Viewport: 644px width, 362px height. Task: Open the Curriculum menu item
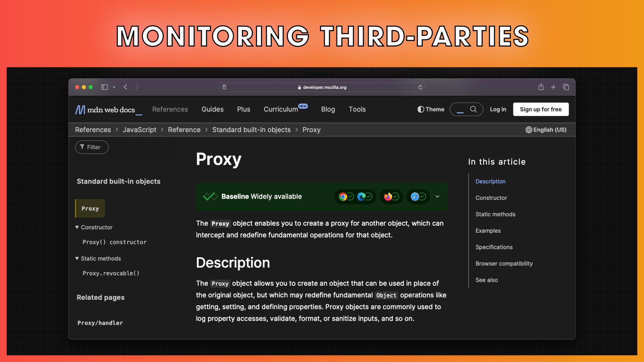click(281, 109)
